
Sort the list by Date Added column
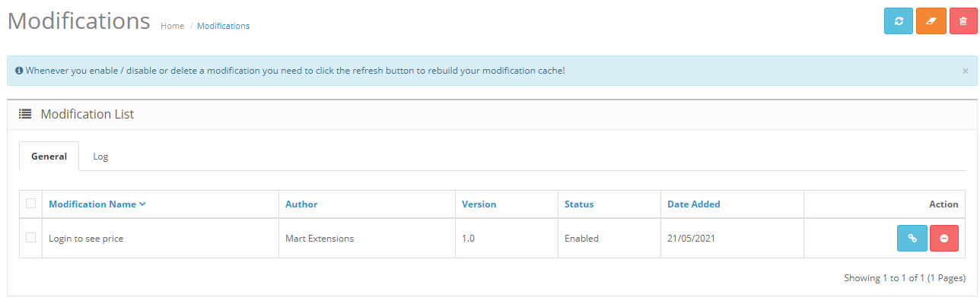coord(693,204)
